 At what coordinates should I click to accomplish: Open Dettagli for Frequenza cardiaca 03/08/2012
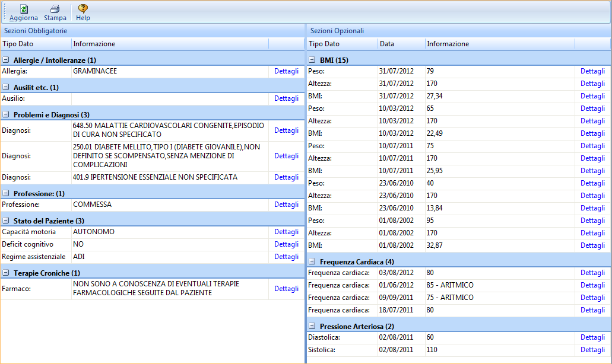pyautogui.click(x=592, y=273)
